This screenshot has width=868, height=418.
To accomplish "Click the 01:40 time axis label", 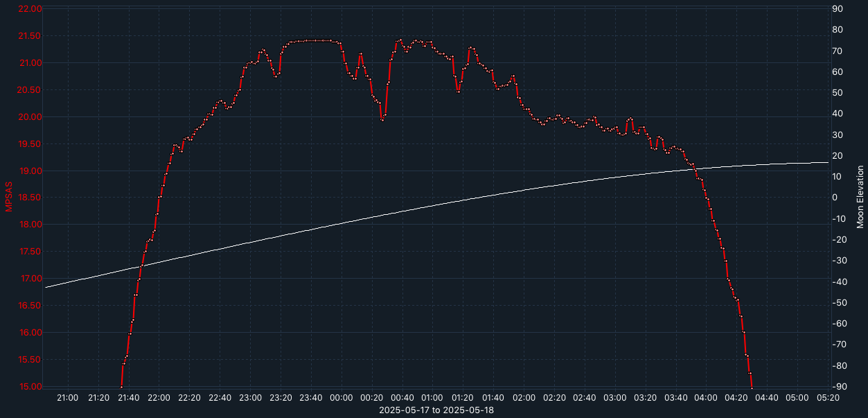I will click(493, 398).
